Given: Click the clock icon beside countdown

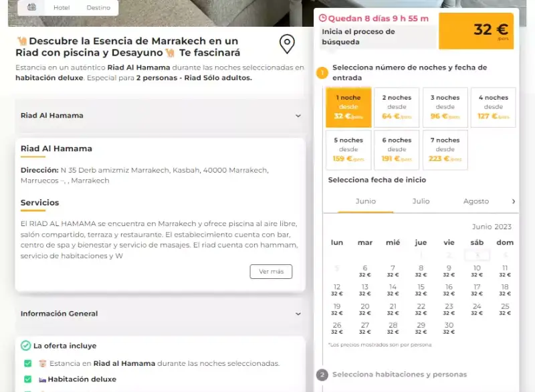Looking at the screenshot, I should click(322, 18).
